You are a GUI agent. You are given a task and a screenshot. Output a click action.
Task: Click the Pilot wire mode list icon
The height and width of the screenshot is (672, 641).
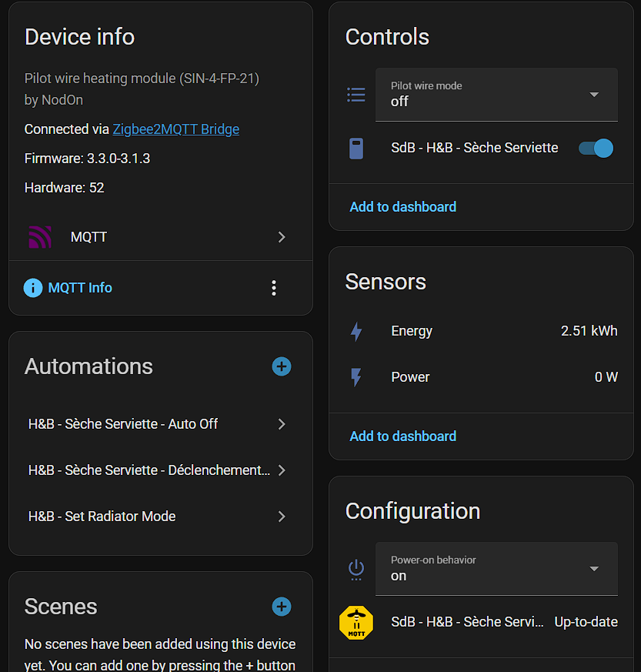(356, 95)
